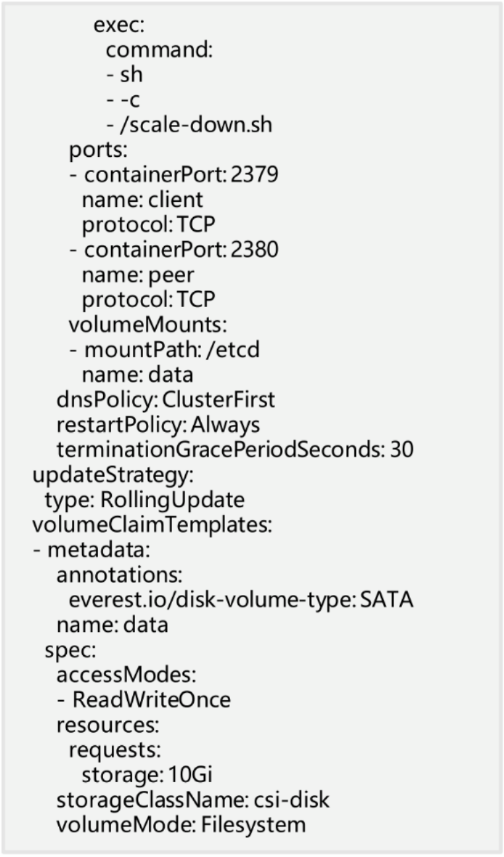Screen dimensions: 504x857
Task: Click the "command:" key
Action: pos(159,50)
